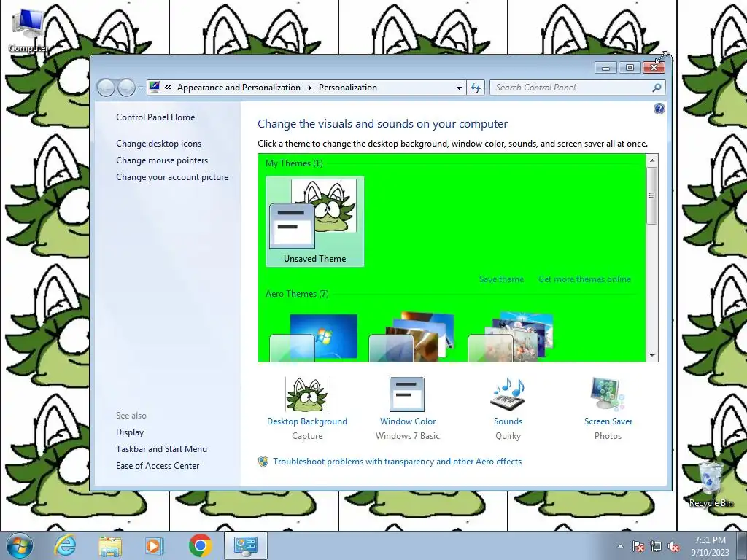Select the Computer desktop icon
747x560 pixels.
point(28,29)
